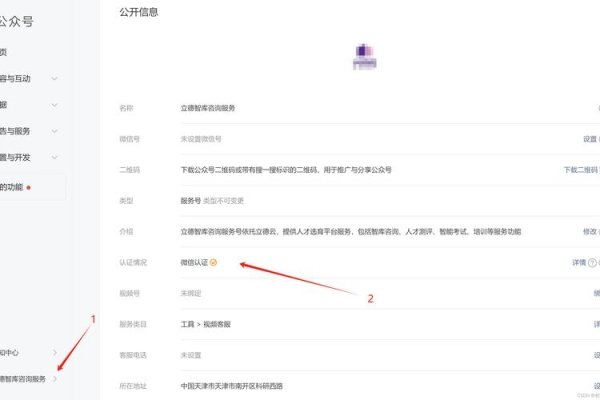600x400 pixels.
Task: Click the 类型不可变更 note
Action: (x=223, y=201)
